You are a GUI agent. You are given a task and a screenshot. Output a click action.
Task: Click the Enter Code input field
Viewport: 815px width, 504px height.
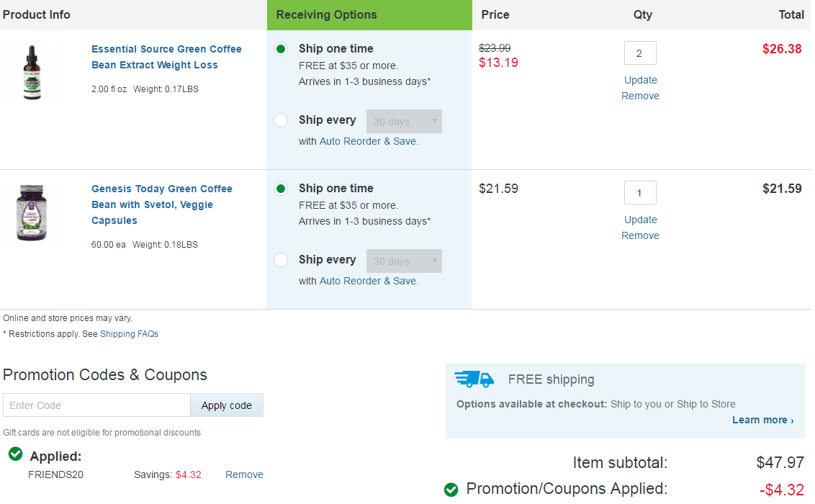pos(96,405)
